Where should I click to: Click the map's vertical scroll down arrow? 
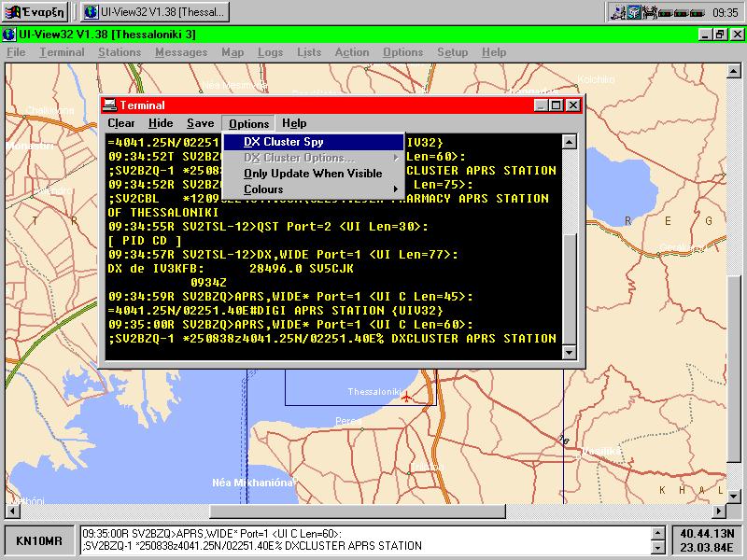(734, 497)
